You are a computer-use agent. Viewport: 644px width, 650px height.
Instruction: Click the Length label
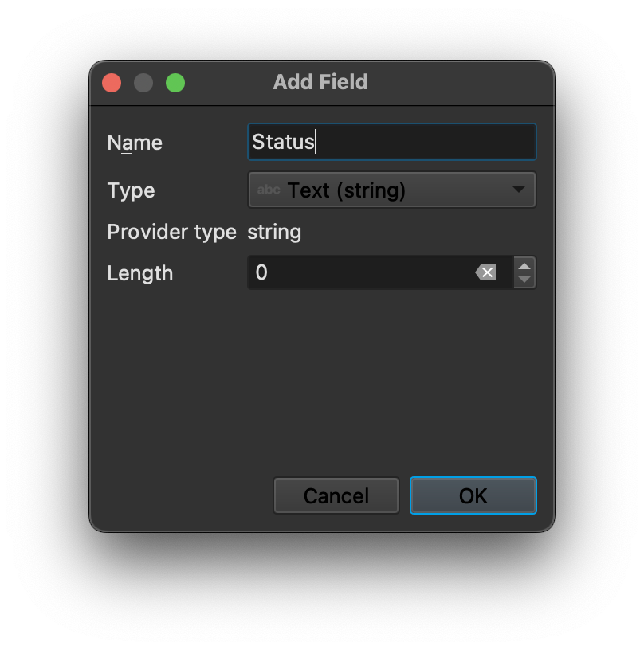pos(139,273)
